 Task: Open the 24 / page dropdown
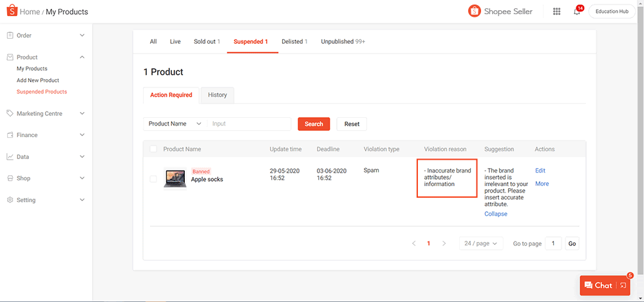coord(480,243)
